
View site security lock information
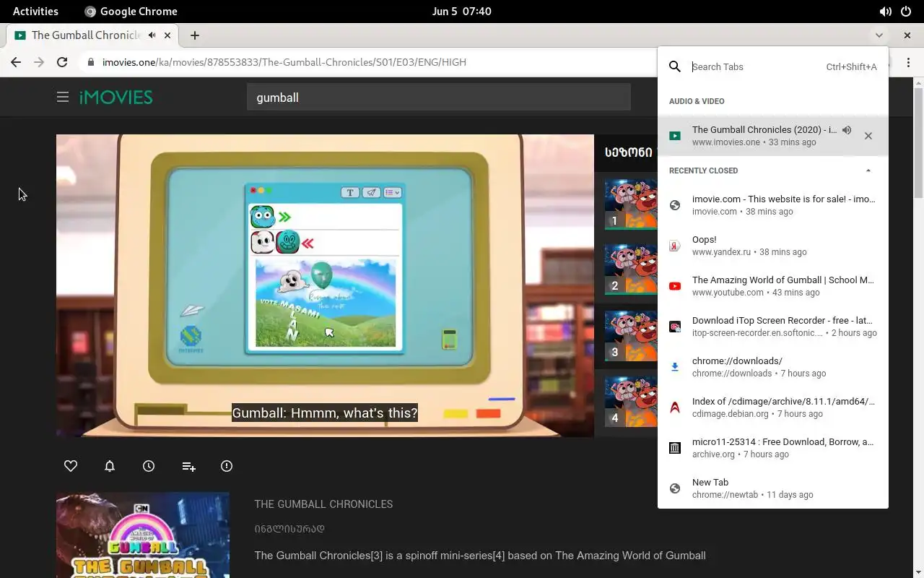(x=90, y=62)
